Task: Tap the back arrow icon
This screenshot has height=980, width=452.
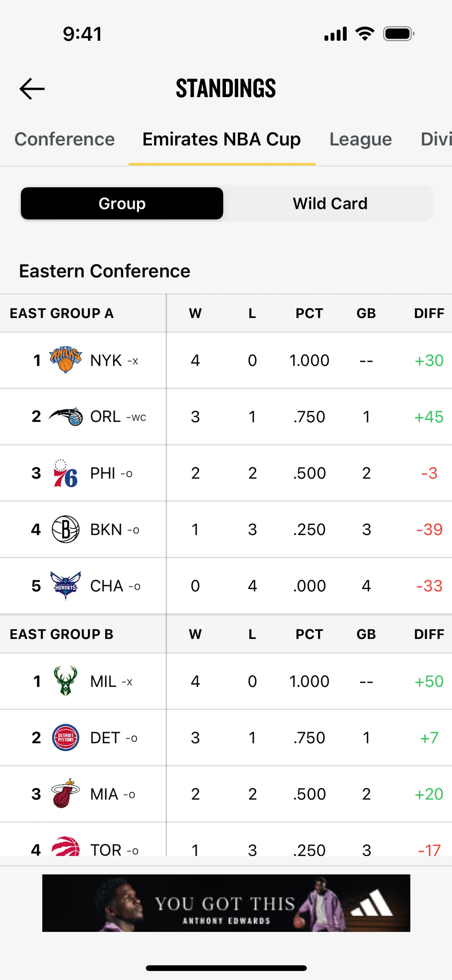Action: 32,89
